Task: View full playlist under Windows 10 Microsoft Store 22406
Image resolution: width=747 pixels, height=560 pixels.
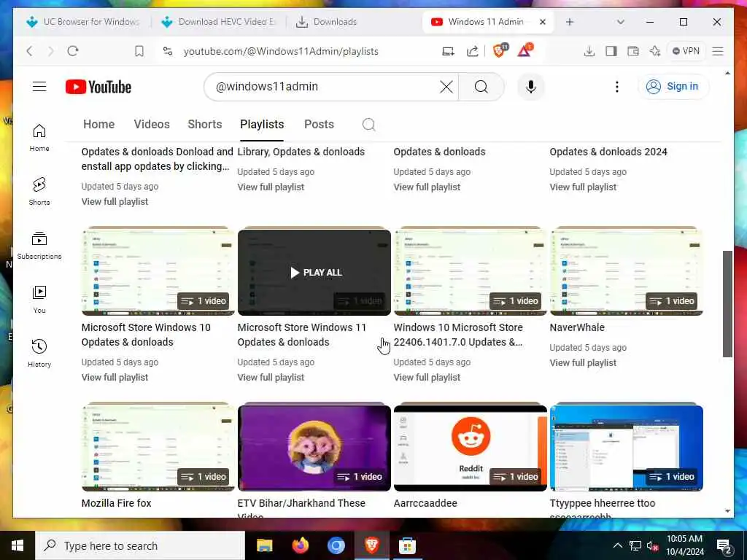Action: tap(427, 378)
